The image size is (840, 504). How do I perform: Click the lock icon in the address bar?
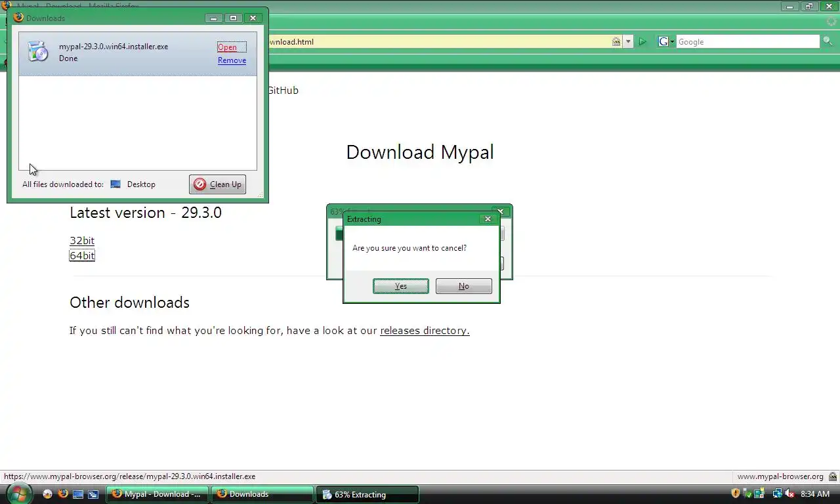[x=616, y=41]
